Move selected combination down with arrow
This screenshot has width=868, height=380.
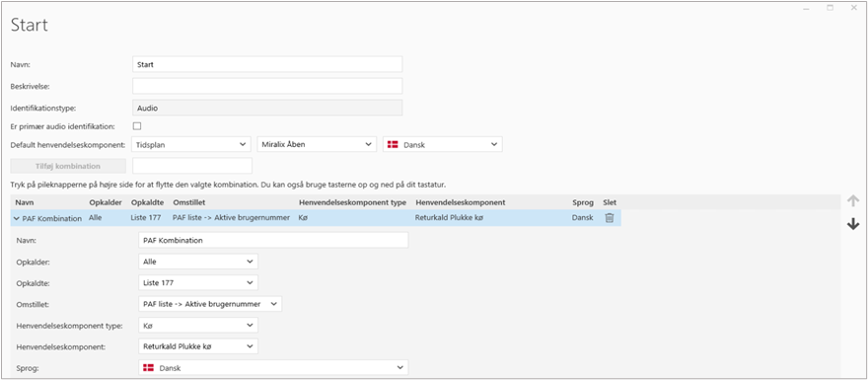853,224
